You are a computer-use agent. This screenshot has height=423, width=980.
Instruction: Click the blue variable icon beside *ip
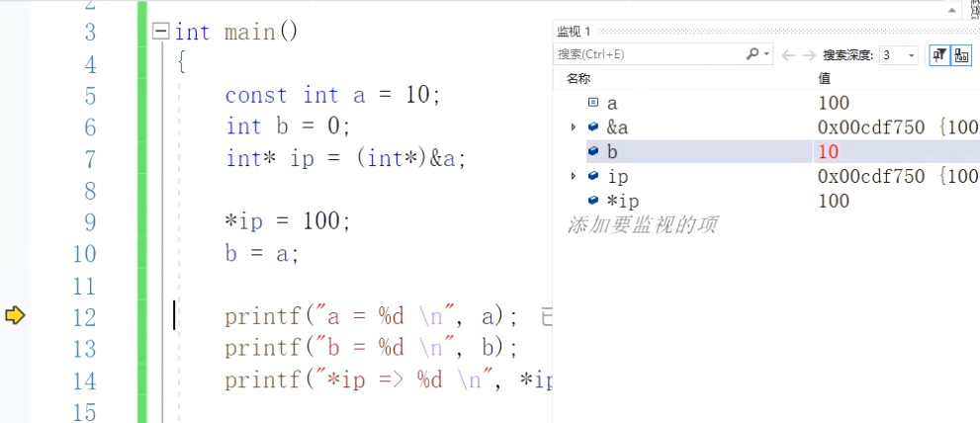[x=593, y=201]
